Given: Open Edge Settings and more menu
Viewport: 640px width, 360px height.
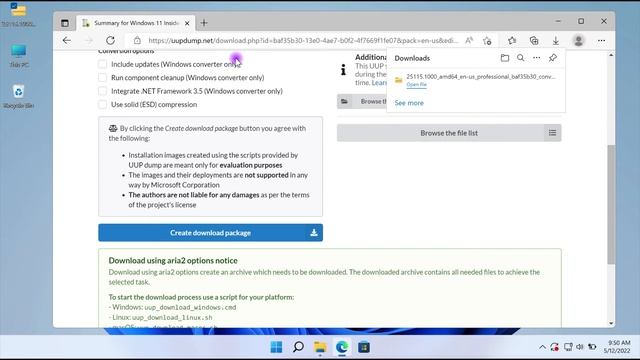Looking at the screenshot, I should point(601,40).
